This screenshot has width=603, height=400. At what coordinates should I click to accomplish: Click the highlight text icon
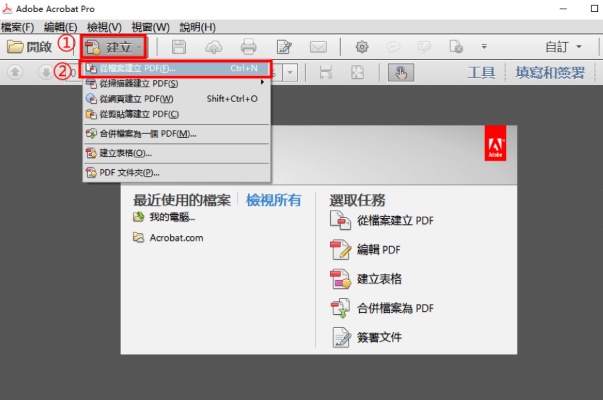(x=425, y=47)
